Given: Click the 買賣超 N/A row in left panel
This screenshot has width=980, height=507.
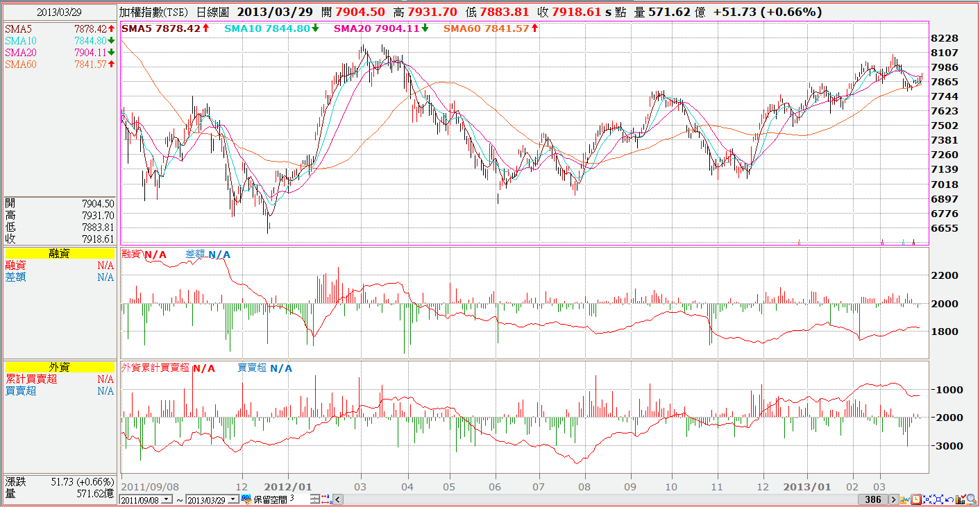Looking at the screenshot, I should tap(59, 391).
